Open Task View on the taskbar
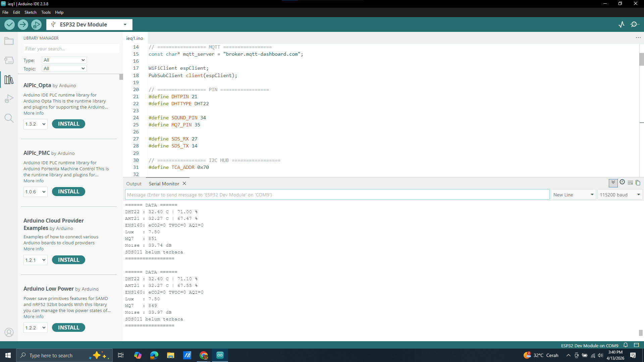 click(121, 355)
